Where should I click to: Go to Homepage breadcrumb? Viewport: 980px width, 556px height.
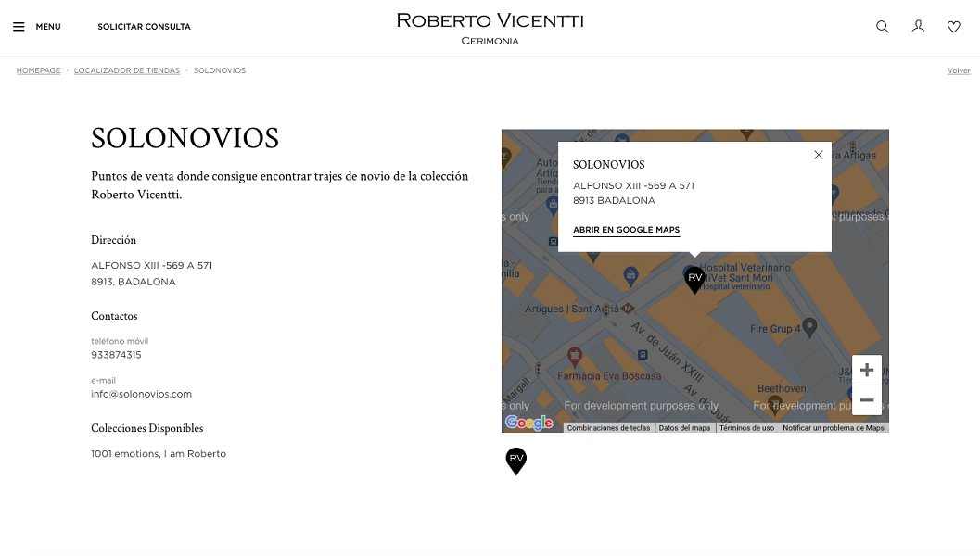pos(38,70)
